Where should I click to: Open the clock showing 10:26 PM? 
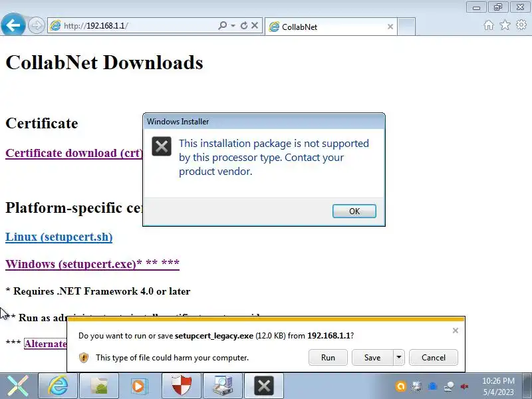pyautogui.click(x=498, y=386)
